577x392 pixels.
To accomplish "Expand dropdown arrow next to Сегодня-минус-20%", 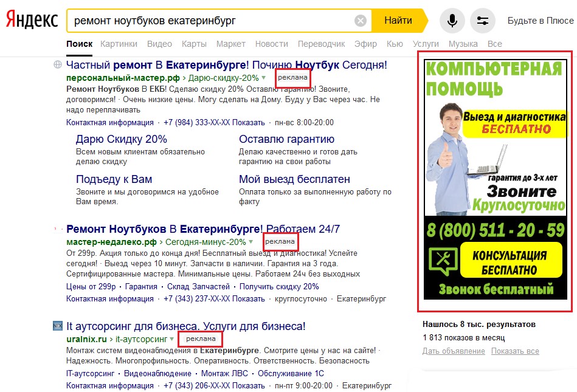I will click(x=251, y=242).
